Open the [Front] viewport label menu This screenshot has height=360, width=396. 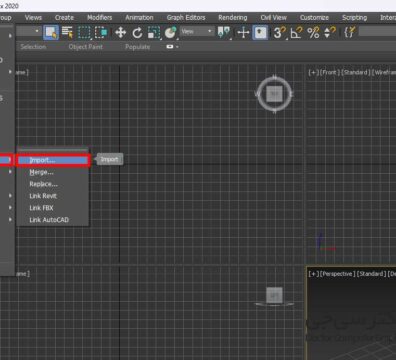point(330,72)
